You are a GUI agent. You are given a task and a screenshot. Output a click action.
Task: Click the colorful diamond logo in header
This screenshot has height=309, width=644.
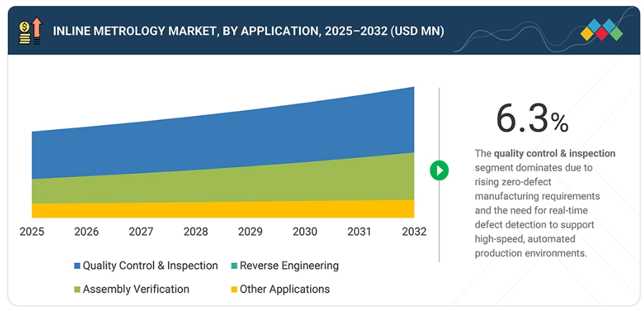(x=602, y=30)
